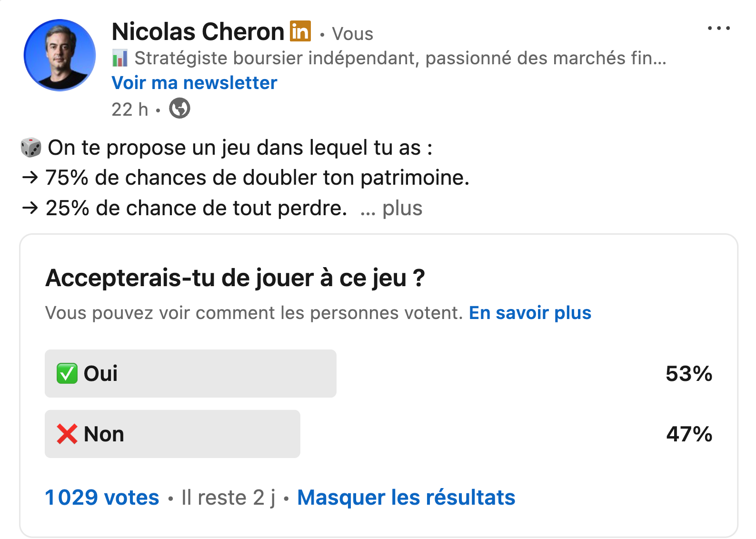756x539 pixels.
Task: Open the three-dot post options menu
Action: pos(718,29)
